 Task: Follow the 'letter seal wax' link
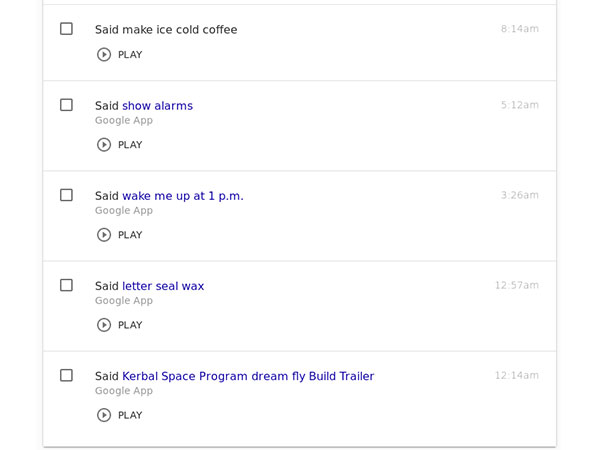click(x=163, y=286)
